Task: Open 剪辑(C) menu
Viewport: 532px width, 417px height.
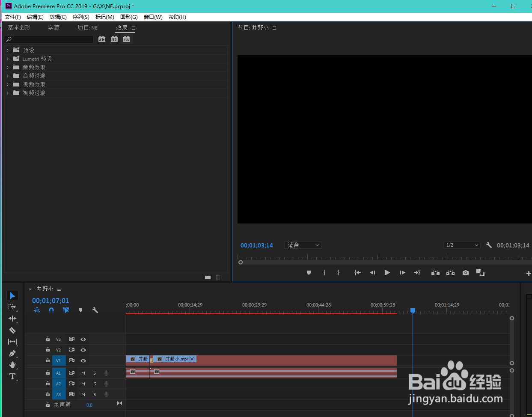Action: click(58, 17)
